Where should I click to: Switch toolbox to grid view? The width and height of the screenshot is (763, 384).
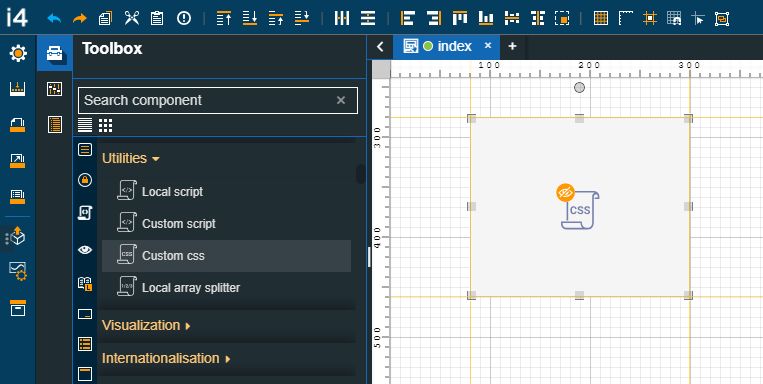(x=105, y=125)
